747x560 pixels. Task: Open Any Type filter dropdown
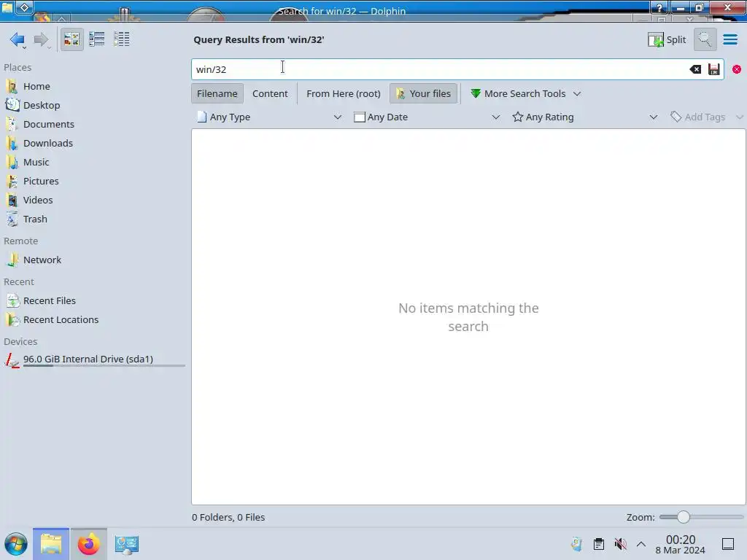click(270, 117)
